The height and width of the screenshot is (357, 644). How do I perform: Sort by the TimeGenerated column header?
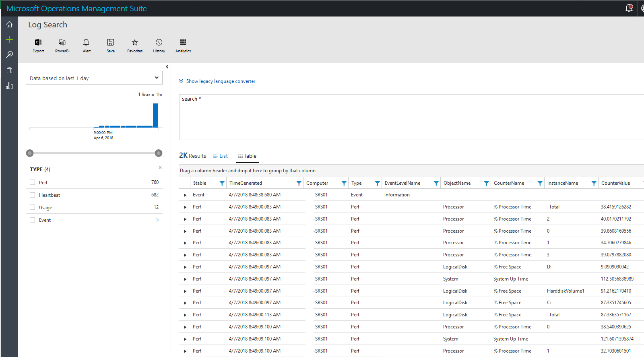point(246,183)
